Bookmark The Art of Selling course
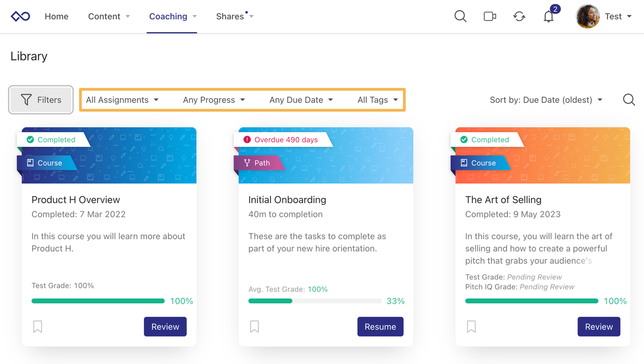Viewport: 644px width, 364px height. 471,327
